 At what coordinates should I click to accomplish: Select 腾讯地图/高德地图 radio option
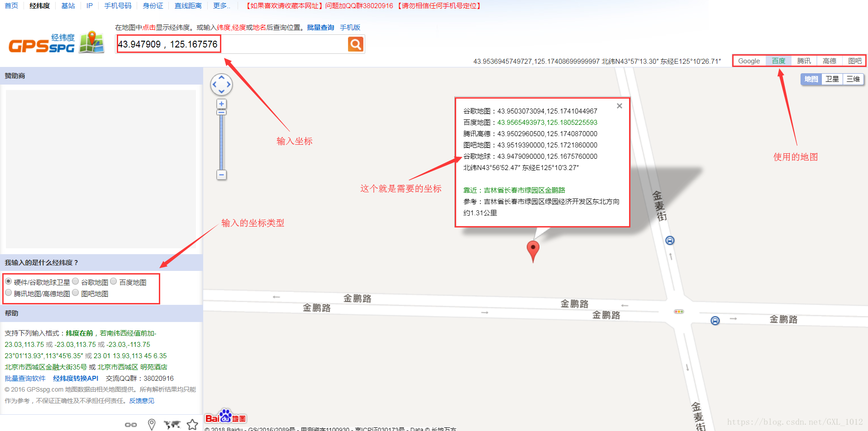tap(8, 293)
